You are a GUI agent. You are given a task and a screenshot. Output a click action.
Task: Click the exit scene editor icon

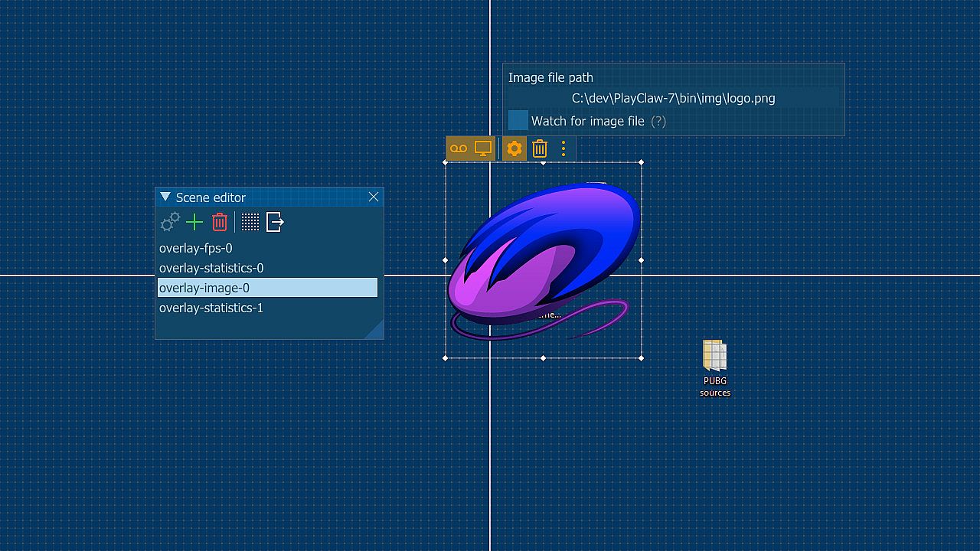(275, 223)
